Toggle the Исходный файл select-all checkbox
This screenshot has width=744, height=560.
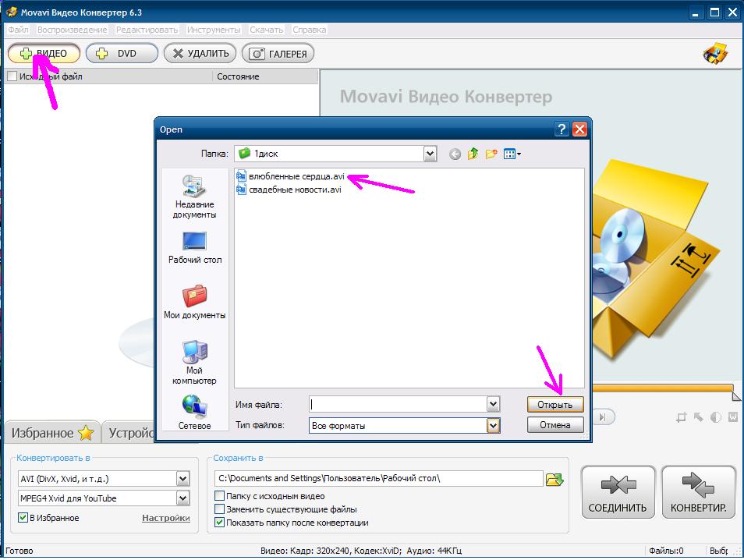(12, 76)
